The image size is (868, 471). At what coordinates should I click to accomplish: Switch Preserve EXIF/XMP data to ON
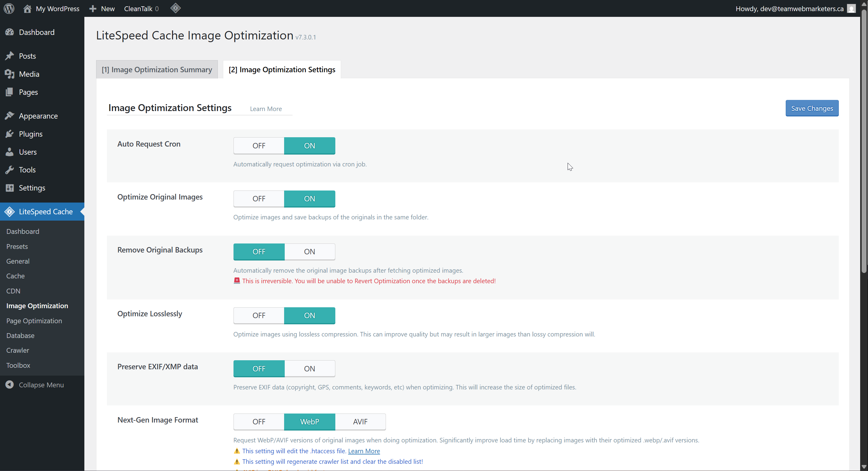coord(309,368)
